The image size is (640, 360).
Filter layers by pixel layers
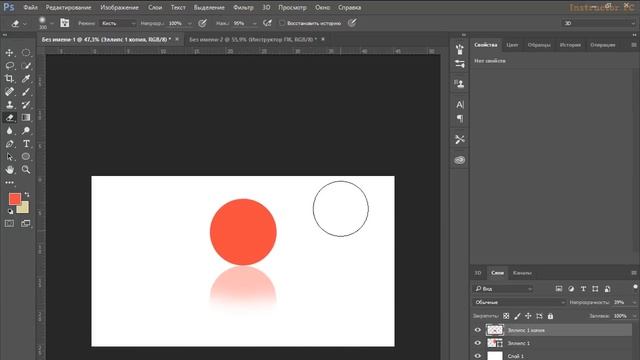(559, 289)
